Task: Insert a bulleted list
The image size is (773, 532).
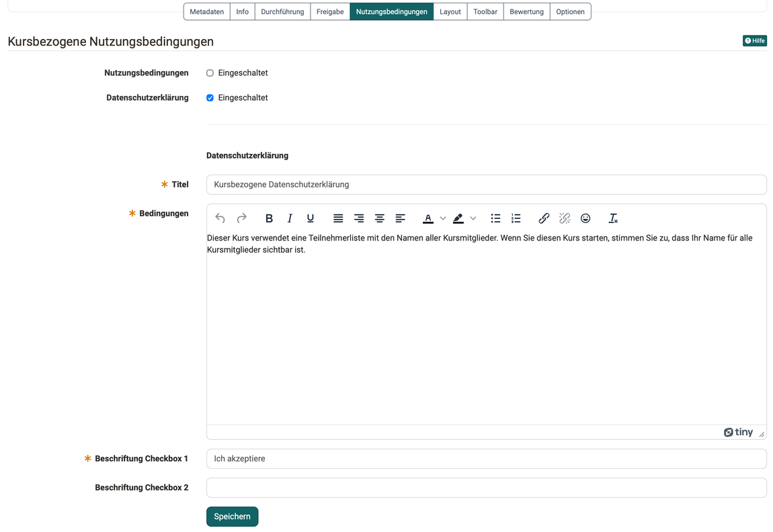Action: (x=495, y=218)
